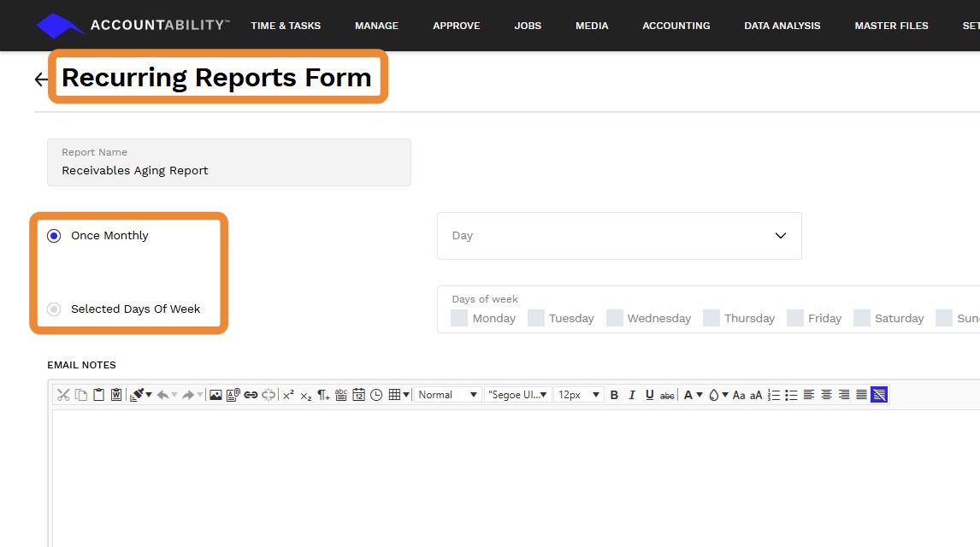The height and width of the screenshot is (547, 980).
Task: Open the Jobs menu
Action: [x=528, y=26]
